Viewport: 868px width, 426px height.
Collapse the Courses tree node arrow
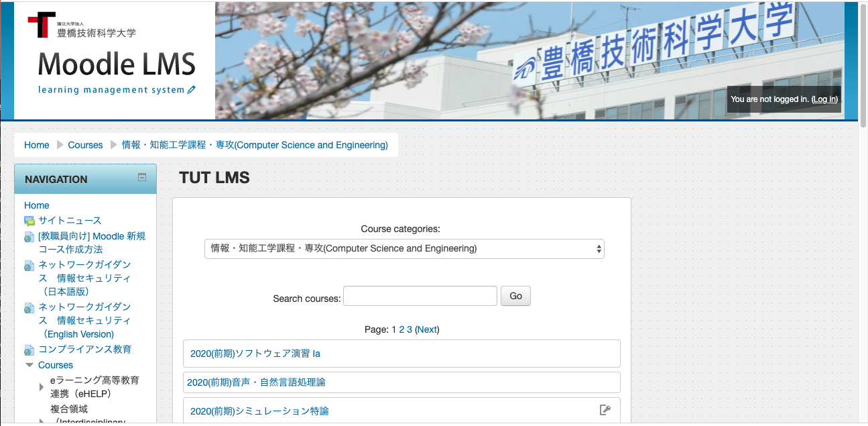[x=29, y=365]
